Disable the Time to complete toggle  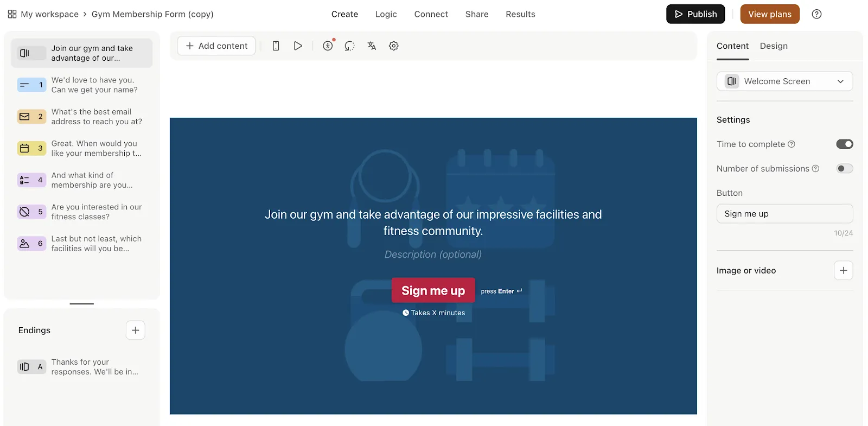(844, 144)
